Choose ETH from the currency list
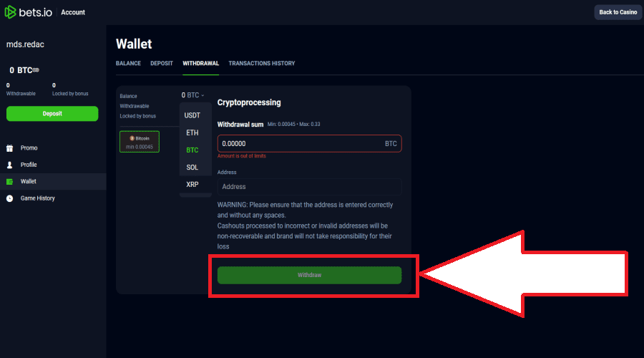644x358 pixels. pos(192,132)
